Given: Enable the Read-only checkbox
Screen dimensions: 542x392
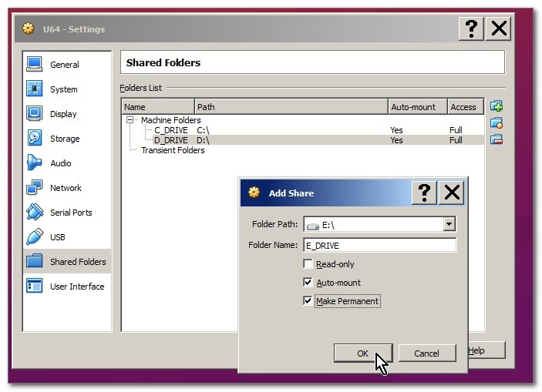Looking at the screenshot, I should [308, 264].
